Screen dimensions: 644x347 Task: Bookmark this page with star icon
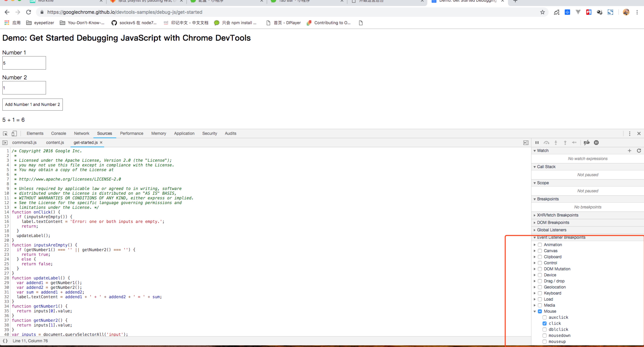pos(542,12)
